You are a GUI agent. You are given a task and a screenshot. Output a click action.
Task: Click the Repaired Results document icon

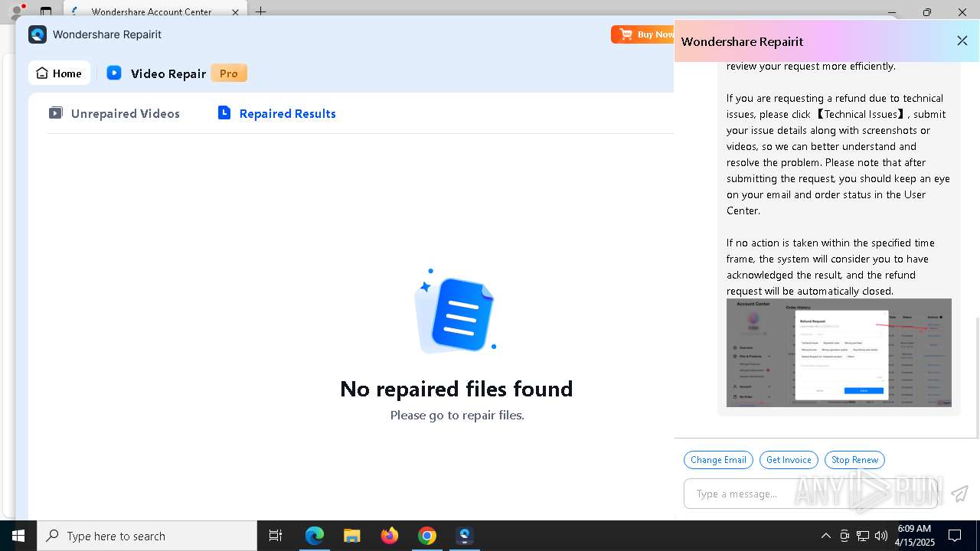pyautogui.click(x=224, y=112)
